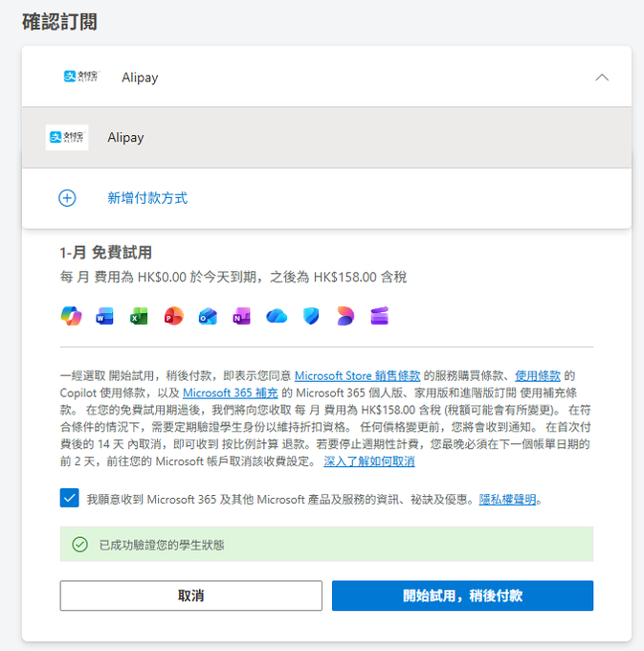
Task: Uncheck the Microsoft 365 marketing info checkbox
Action: pos(69,499)
